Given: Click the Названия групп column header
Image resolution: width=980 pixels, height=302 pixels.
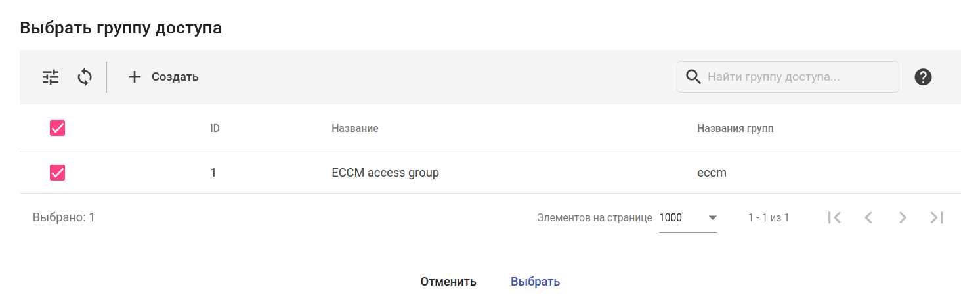Looking at the screenshot, I should click(735, 128).
